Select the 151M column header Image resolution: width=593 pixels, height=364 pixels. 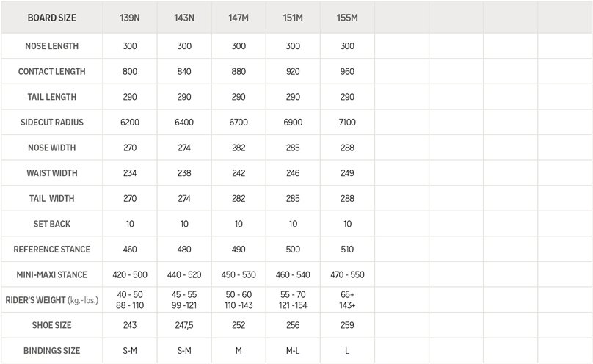pyautogui.click(x=293, y=17)
